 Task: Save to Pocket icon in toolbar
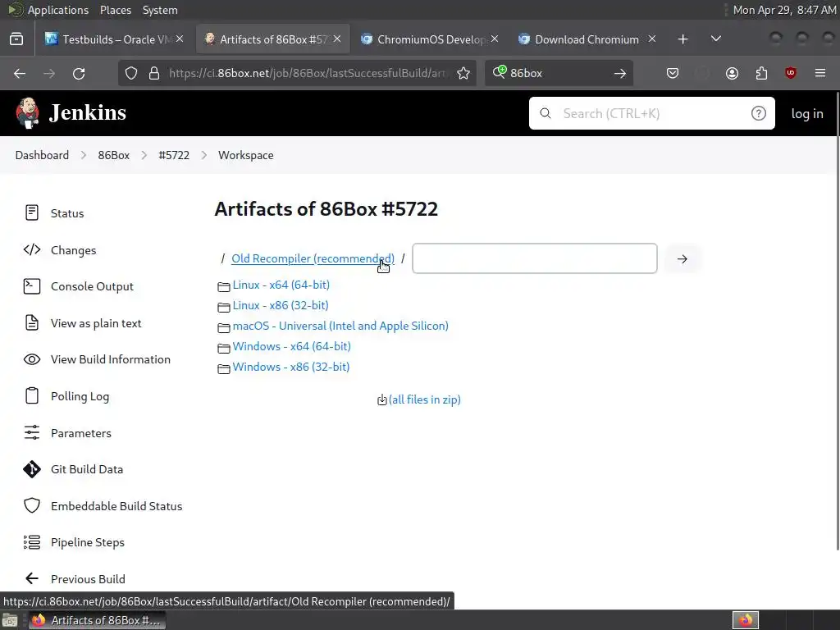[x=673, y=73]
